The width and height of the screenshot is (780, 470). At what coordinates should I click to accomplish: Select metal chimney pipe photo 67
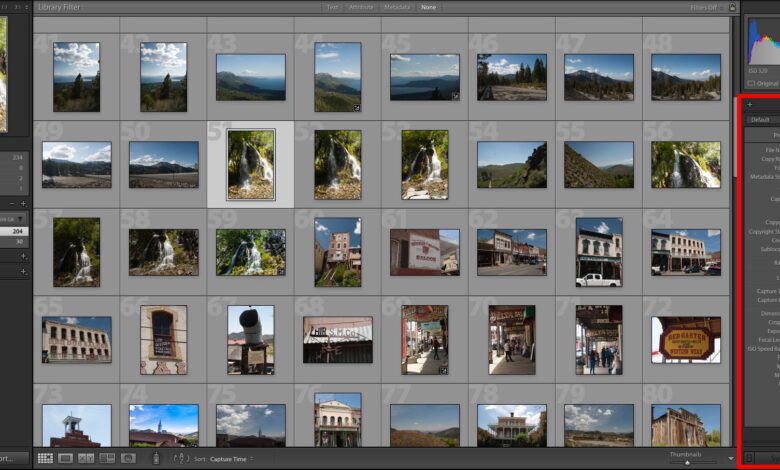[x=251, y=340]
